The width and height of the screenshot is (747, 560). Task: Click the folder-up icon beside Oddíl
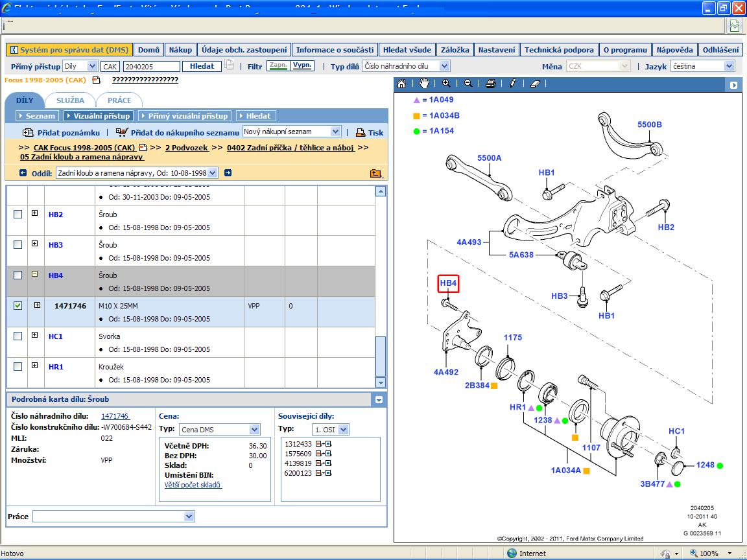click(375, 173)
